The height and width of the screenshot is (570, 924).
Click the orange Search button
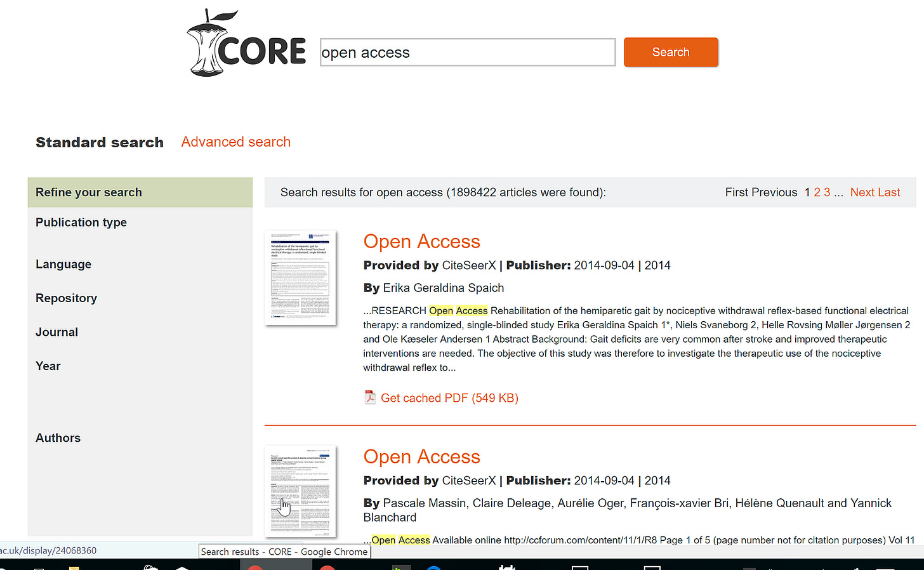[671, 52]
